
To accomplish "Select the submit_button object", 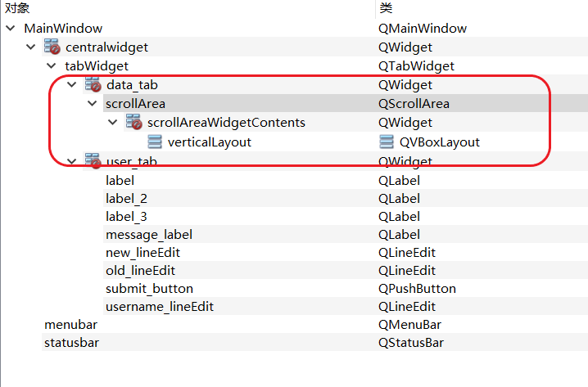I will click(149, 288).
